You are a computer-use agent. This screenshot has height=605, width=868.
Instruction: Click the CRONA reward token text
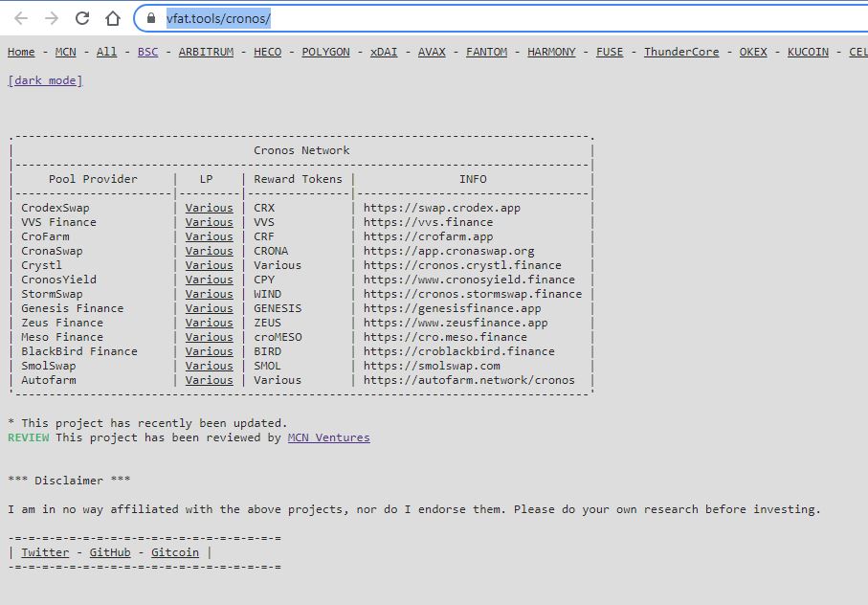[271, 251]
